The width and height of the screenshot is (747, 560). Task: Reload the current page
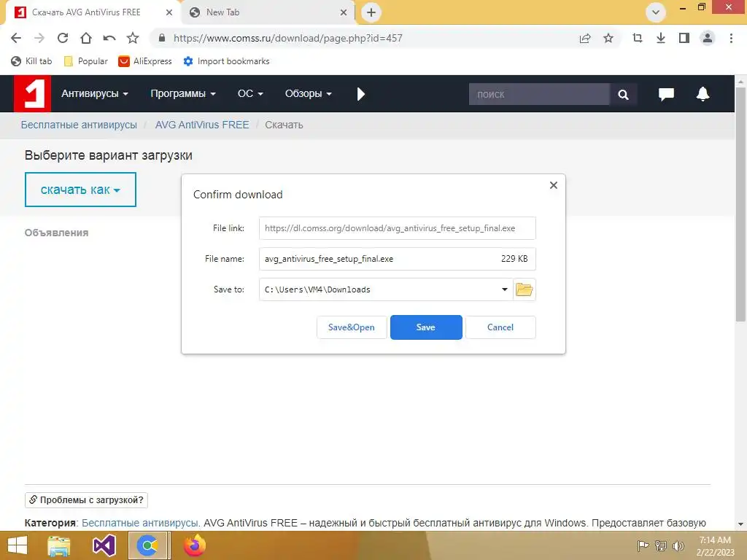[x=63, y=38]
